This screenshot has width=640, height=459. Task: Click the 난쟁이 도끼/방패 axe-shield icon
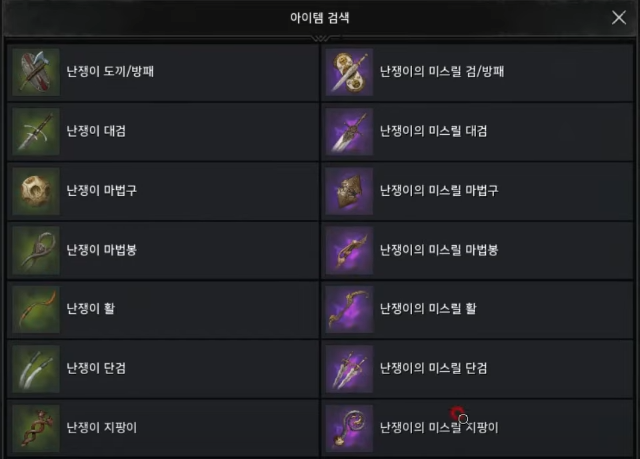coord(36,72)
